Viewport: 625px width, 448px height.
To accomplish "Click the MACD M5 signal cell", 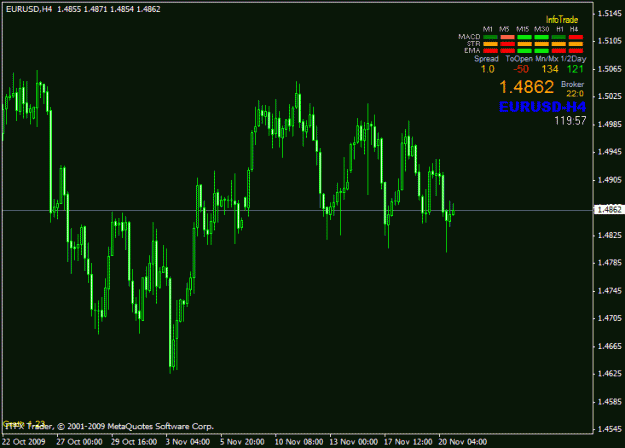I will coord(507,37).
